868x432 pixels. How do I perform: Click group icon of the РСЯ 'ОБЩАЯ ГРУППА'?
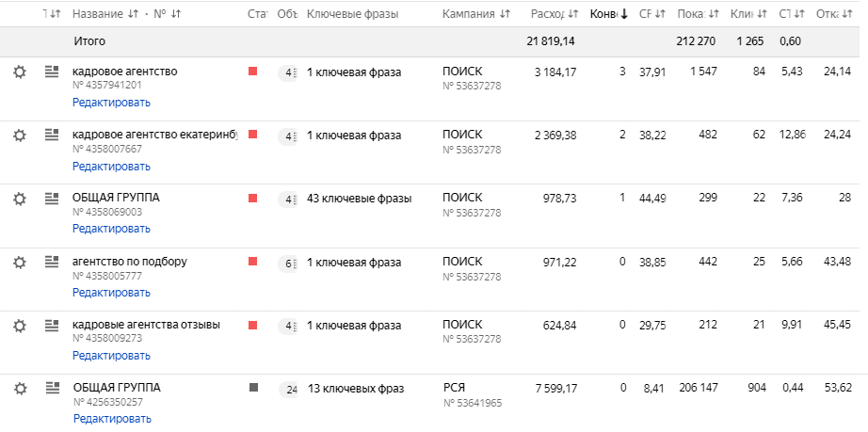pos(52,388)
